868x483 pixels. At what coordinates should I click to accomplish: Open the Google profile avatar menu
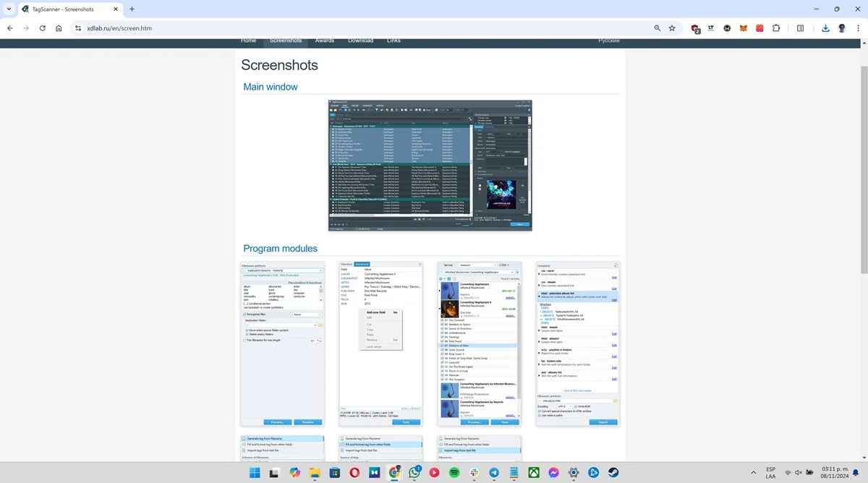pyautogui.click(x=842, y=28)
